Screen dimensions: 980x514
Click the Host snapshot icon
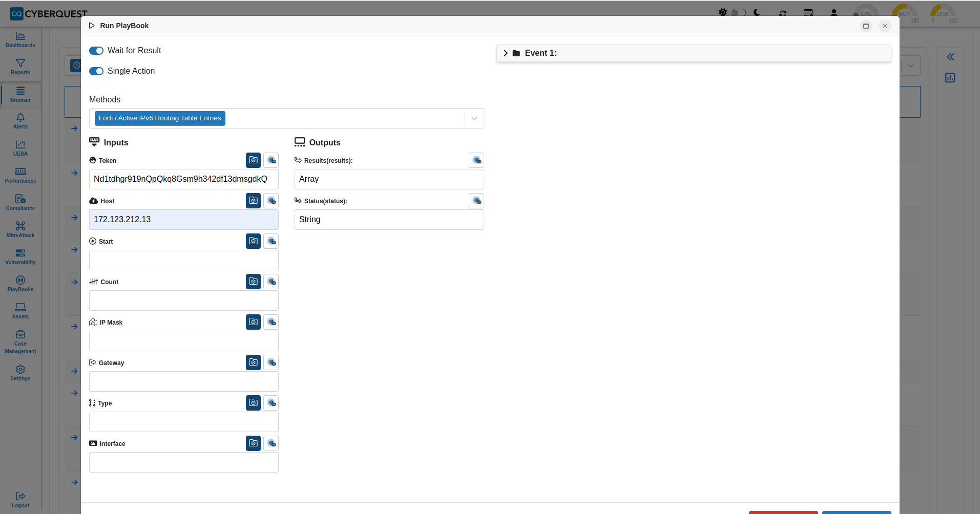254,201
